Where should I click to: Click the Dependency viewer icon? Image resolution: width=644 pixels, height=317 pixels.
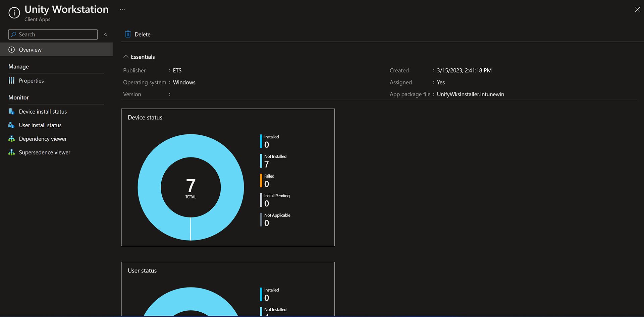pyautogui.click(x=11, y=139)
